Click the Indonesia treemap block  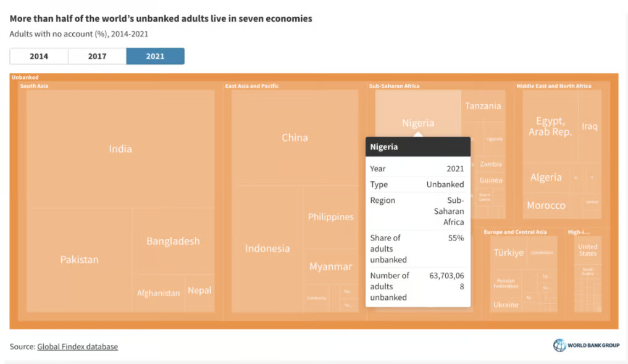[267, 249]
